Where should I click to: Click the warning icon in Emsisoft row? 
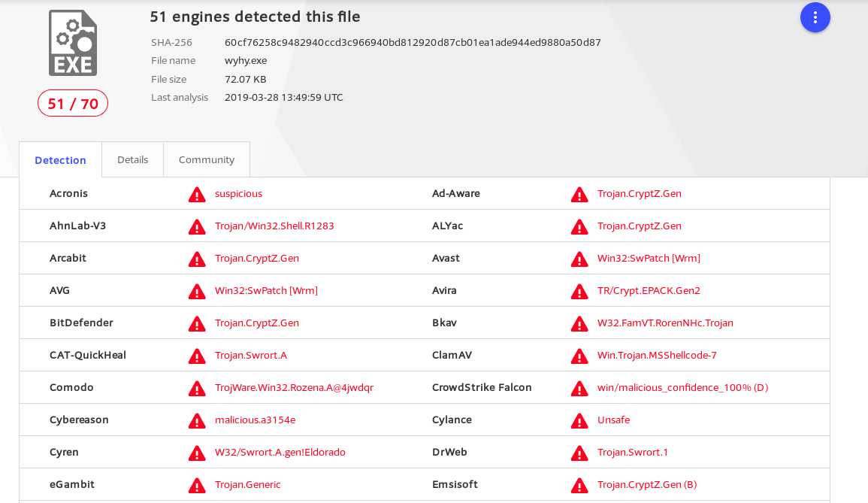[x=579, y=485]
